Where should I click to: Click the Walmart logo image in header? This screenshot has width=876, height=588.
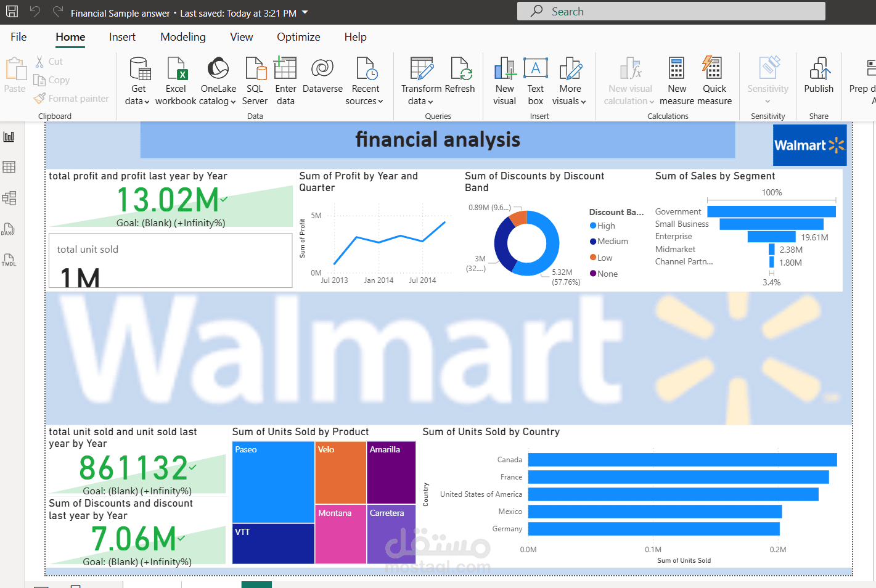(809, 145)
